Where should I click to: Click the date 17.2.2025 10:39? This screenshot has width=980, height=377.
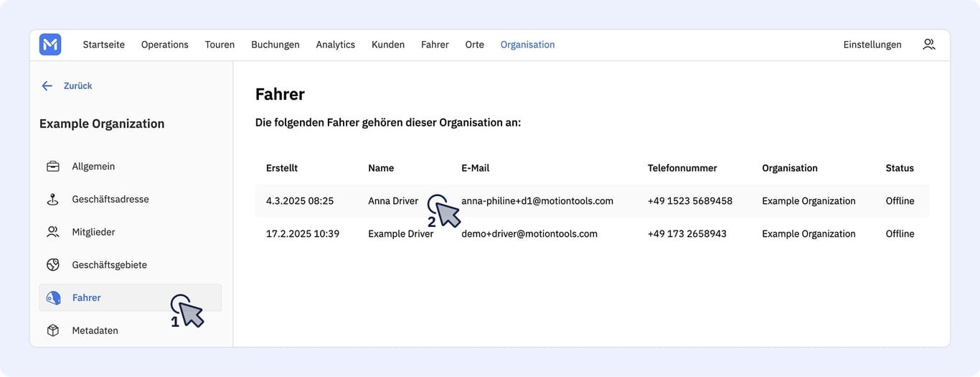tap(303, 234)
